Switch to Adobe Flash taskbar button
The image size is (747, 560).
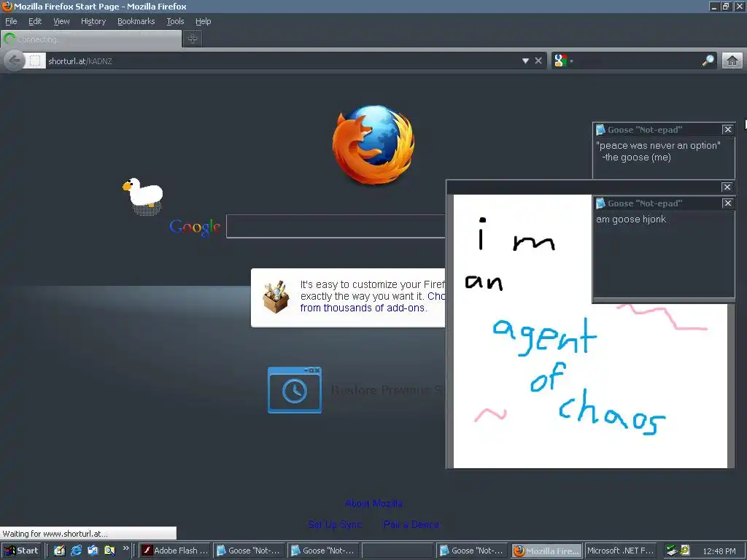(x=175, y=551)
